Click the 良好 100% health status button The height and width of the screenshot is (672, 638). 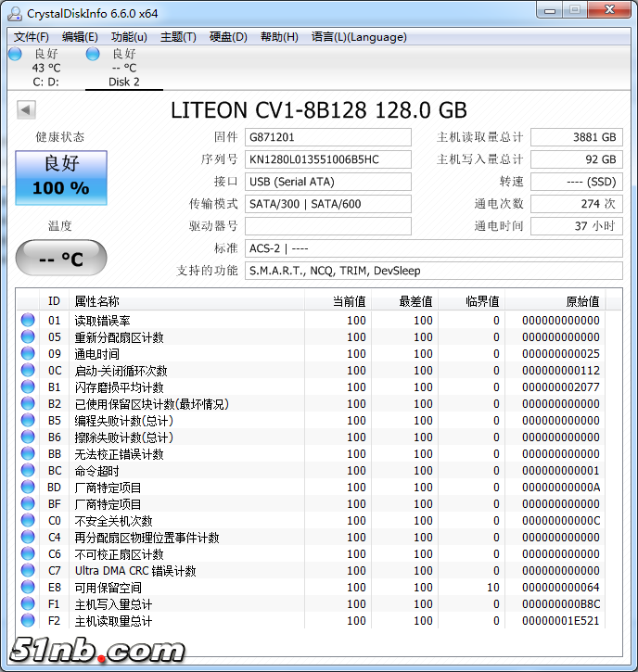61,177
